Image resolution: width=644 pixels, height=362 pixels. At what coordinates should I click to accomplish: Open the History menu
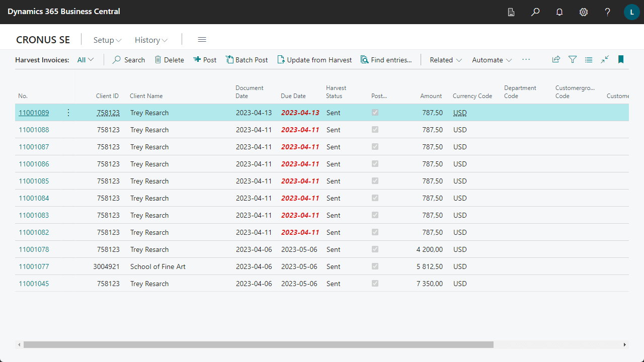click(x=151, y=40)
